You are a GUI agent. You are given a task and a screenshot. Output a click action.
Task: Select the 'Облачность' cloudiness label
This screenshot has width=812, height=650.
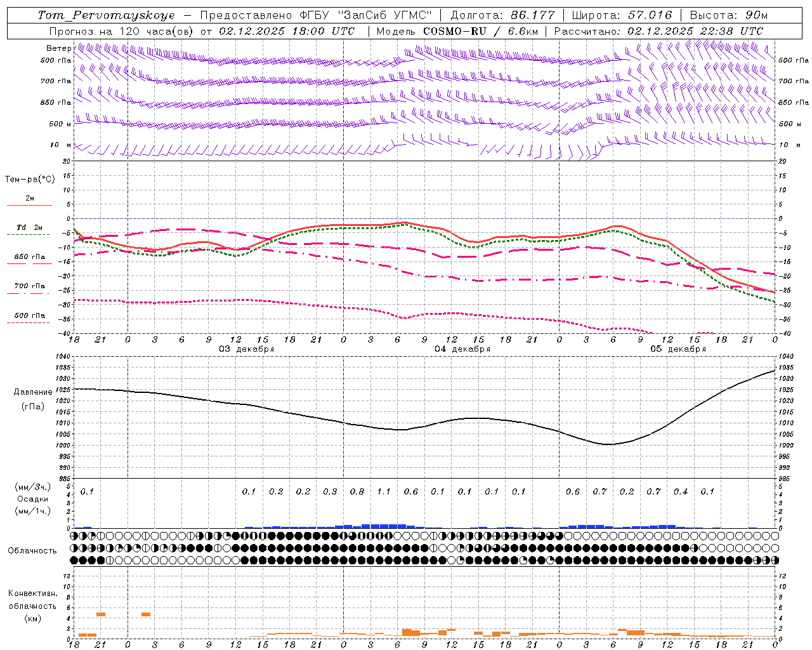point(32,551)
